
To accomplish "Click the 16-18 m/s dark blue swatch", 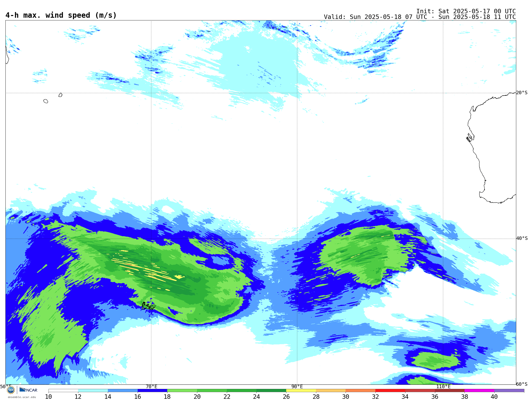I will pos(152,391).
